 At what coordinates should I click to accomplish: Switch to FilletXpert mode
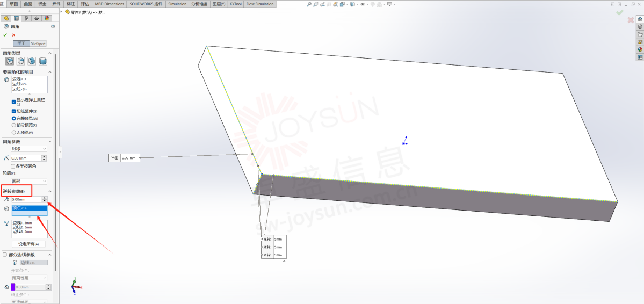click(x=38, y=44)
